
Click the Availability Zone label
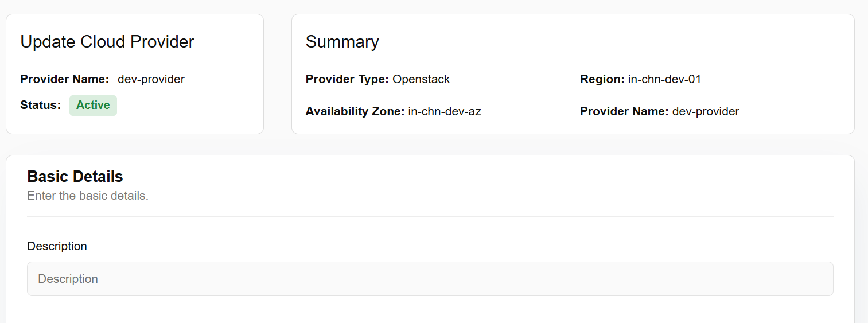coord(355,111)
